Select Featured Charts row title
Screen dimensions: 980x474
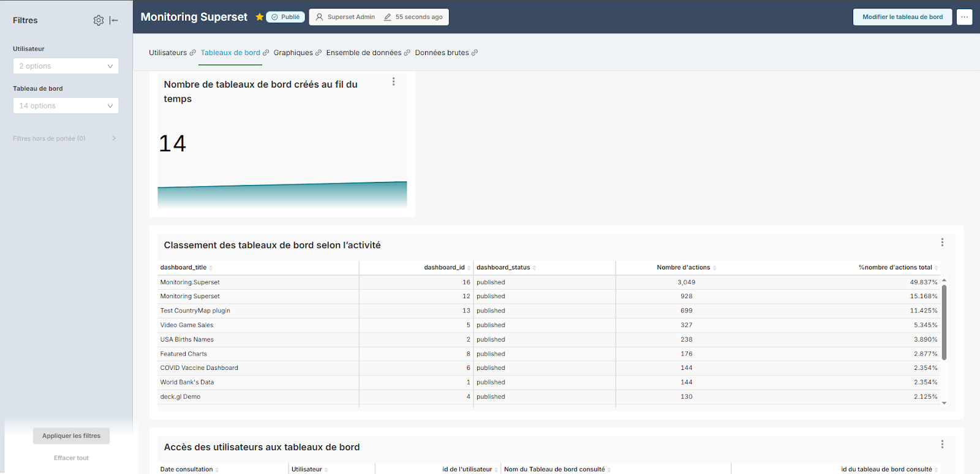coord(184,354)
